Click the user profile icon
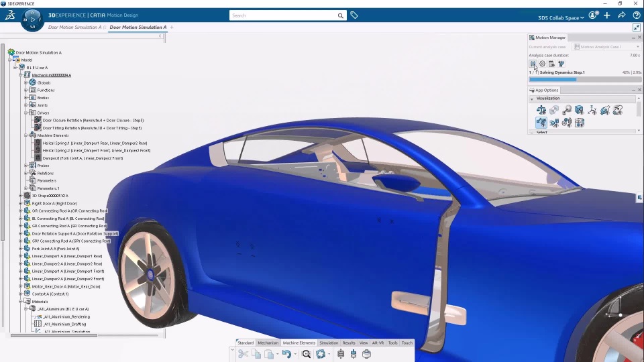 pyautogui.click(x=592, y=15)
